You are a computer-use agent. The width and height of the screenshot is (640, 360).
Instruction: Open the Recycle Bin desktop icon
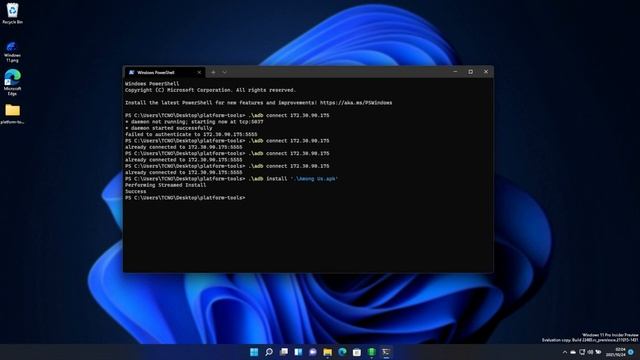12,13
